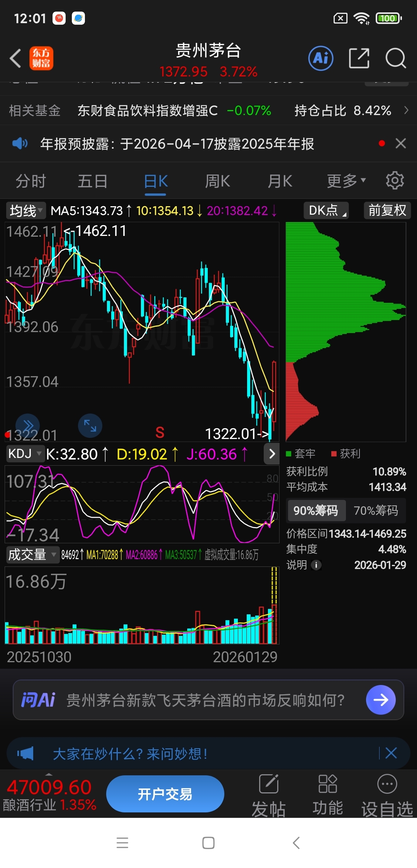This screenshot has width=417, height=868.
Task: Go back with the top-left arrow
Action: 15,59
